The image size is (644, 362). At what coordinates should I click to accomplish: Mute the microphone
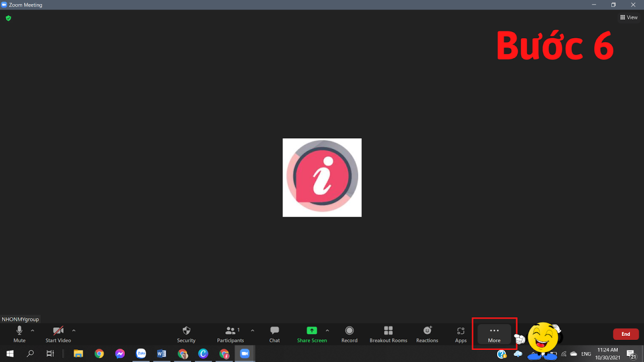pyautogui.click(x=19, y=333)
